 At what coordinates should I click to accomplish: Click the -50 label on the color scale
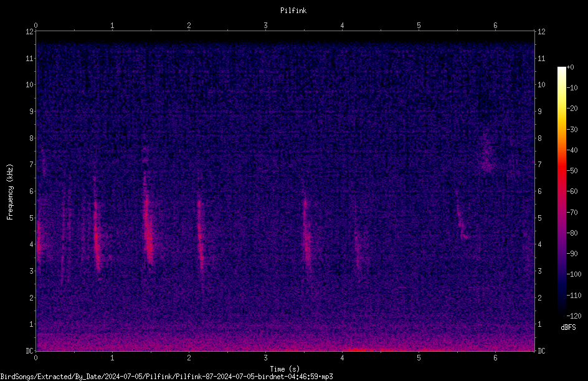pyautogui.click(x=572, y=171)
